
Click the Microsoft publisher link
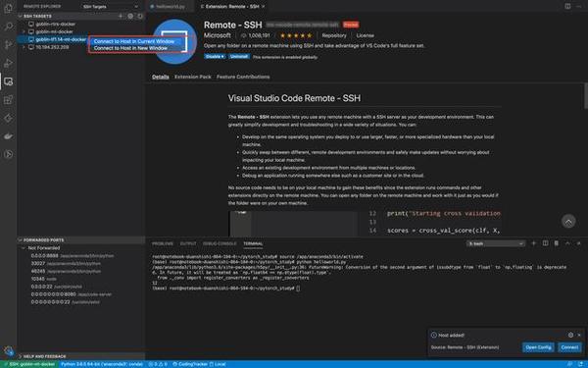[x=218, y=35]
